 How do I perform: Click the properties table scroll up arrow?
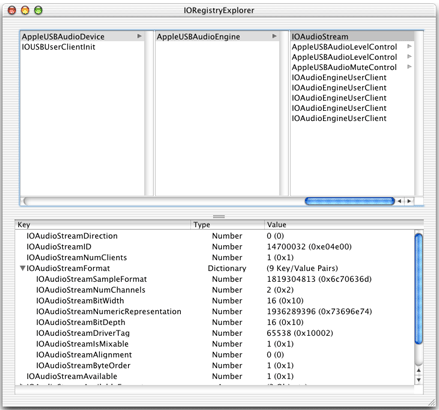click(x=419, y=370)
